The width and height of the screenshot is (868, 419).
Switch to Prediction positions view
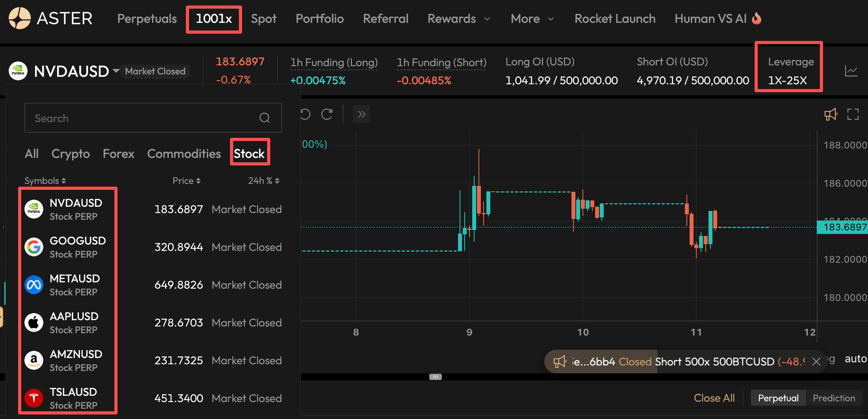coord(834,398)
